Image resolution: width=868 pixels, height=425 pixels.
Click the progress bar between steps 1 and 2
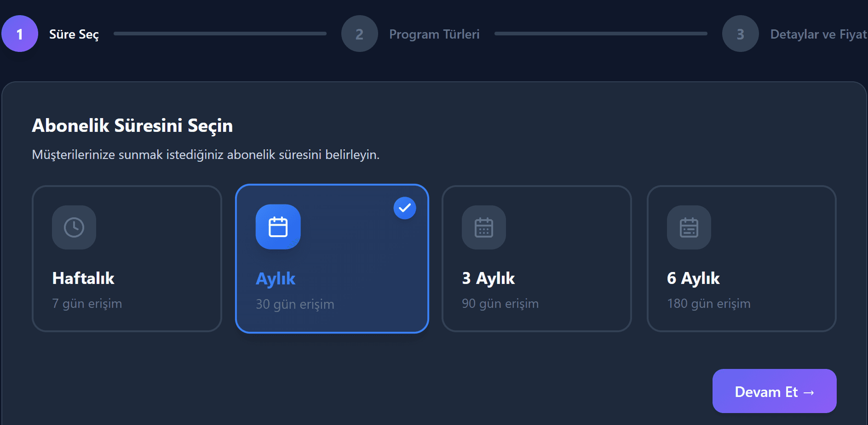click(220, 34)
